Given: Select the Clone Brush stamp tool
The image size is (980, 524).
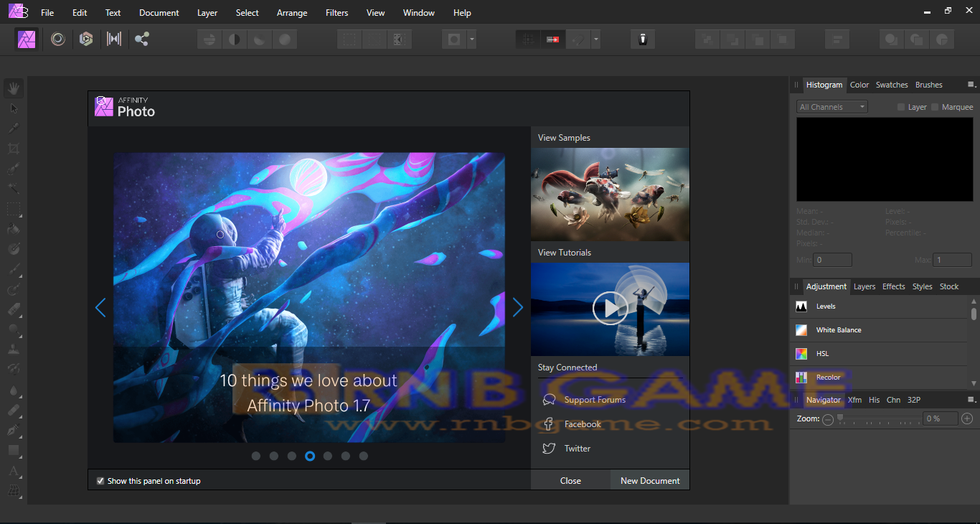Looking at the screenshot, I should point(14,350).
